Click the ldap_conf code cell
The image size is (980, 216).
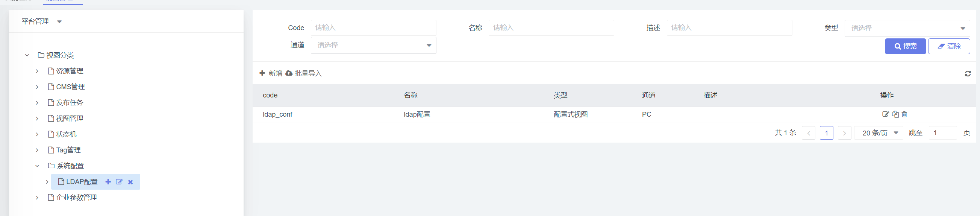point(277,114)
